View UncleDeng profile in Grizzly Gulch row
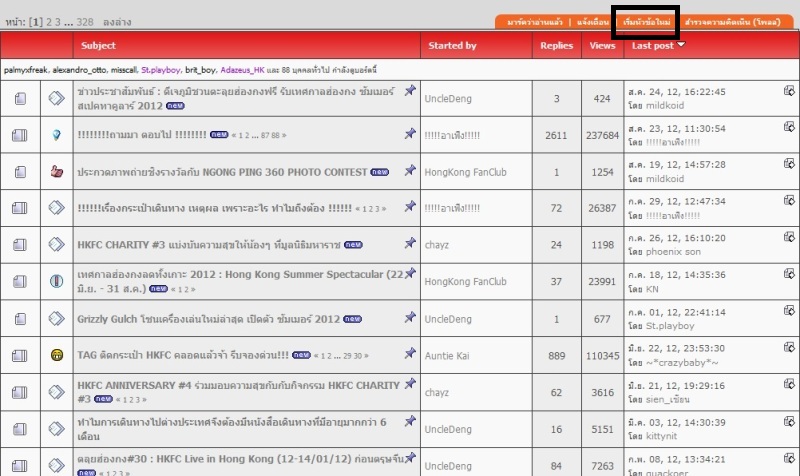 point(448,319)
